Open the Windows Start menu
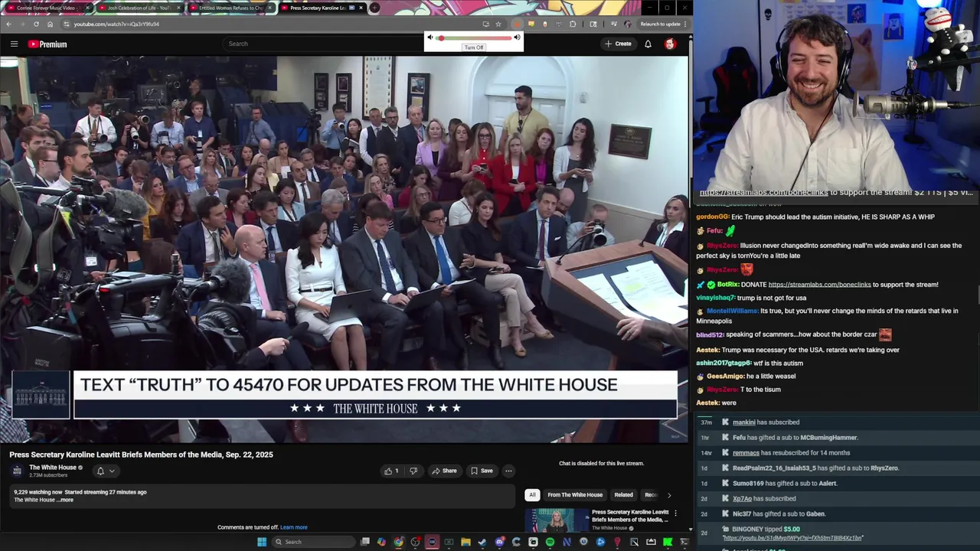Image resolution: width=980 pixels, height=551 pixels. coord(262,542)
